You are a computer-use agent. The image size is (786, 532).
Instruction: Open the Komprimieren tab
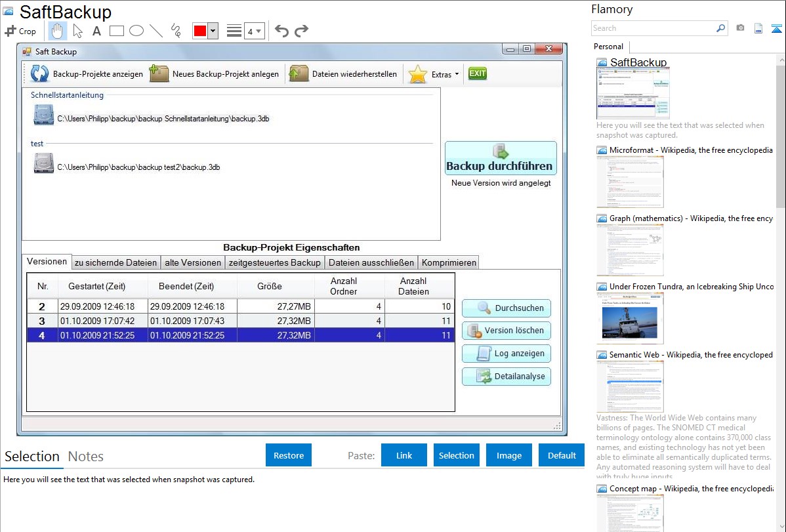click(x=449, y=263)
